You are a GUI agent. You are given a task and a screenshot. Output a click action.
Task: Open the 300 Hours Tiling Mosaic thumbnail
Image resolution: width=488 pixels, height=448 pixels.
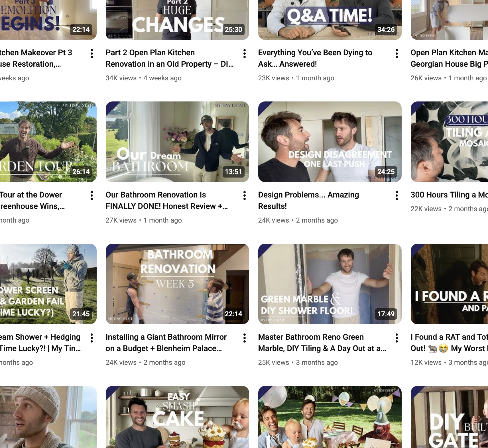point(449,142)
